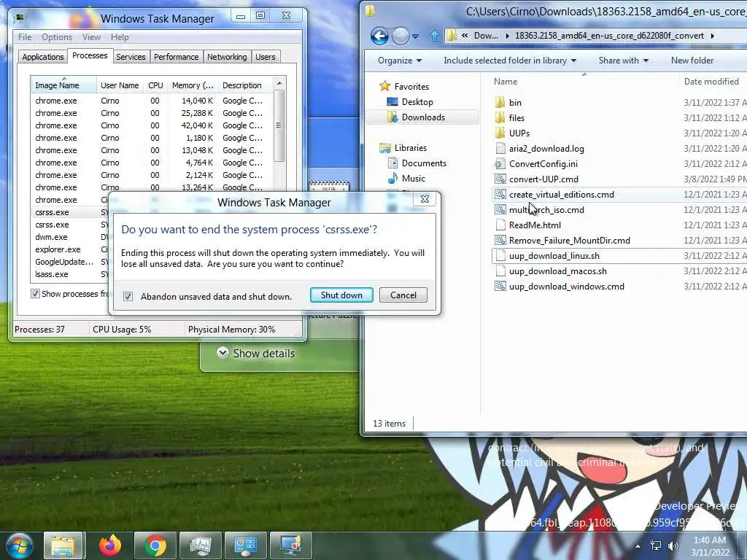The height and width of the screenshot is (560, 747).
Task: Click New folder in Explorer toolbar
Action: pos(692,61)
